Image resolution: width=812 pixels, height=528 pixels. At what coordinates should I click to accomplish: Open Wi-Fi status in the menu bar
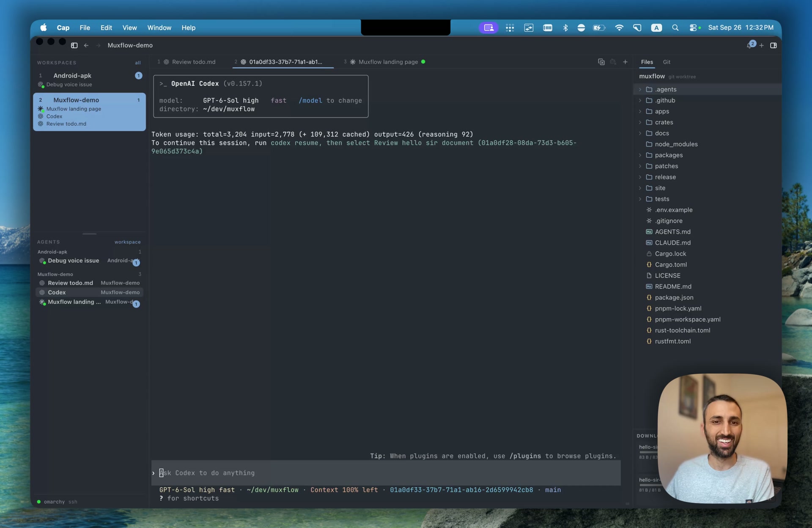(x=619, y=27)
